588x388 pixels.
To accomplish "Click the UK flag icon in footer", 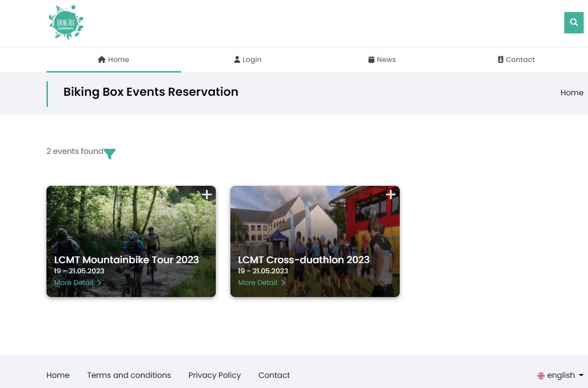I will pyautogui.click(x=541, y=376).
